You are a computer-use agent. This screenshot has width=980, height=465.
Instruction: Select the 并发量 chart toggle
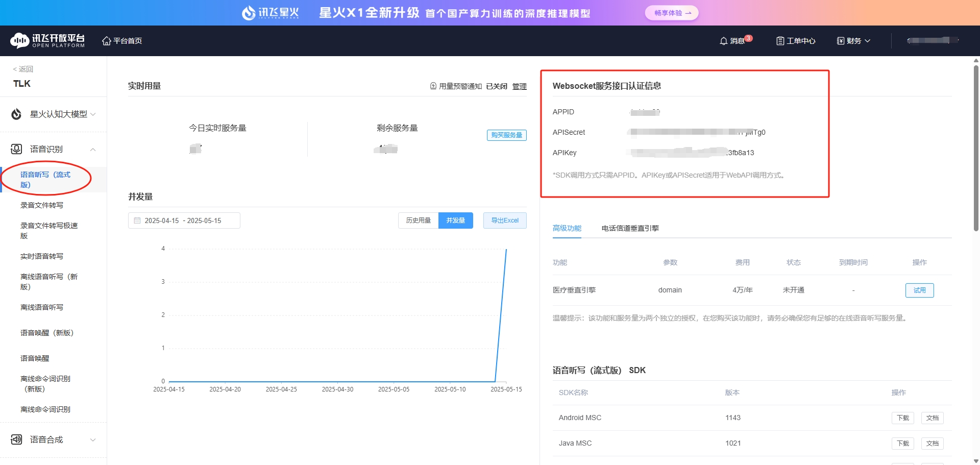tap(455, 221)
